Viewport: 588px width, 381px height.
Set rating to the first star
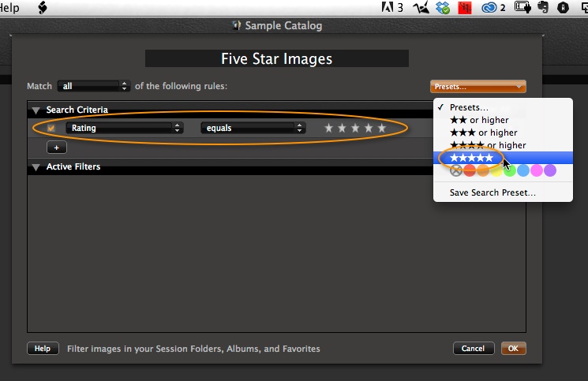329,128
